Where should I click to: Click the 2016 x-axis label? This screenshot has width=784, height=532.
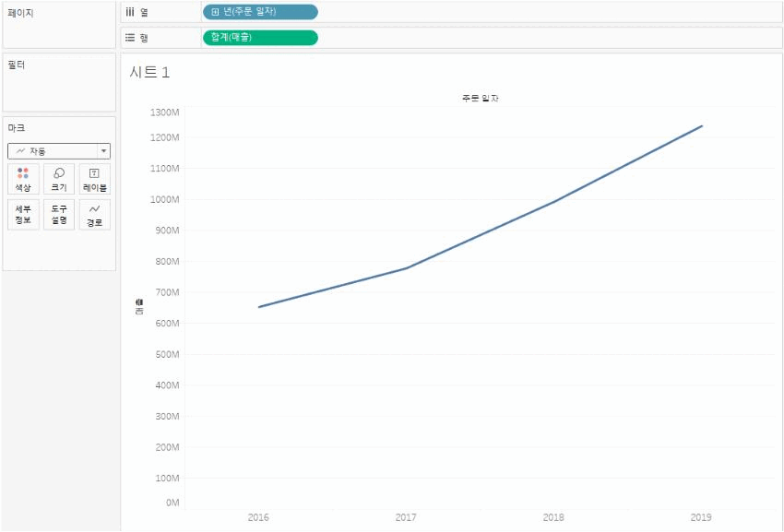tap(258, 517)
